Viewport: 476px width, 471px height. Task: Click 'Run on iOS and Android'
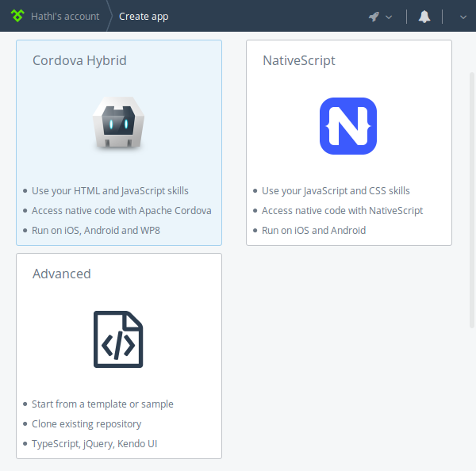[x=314, y=230]
